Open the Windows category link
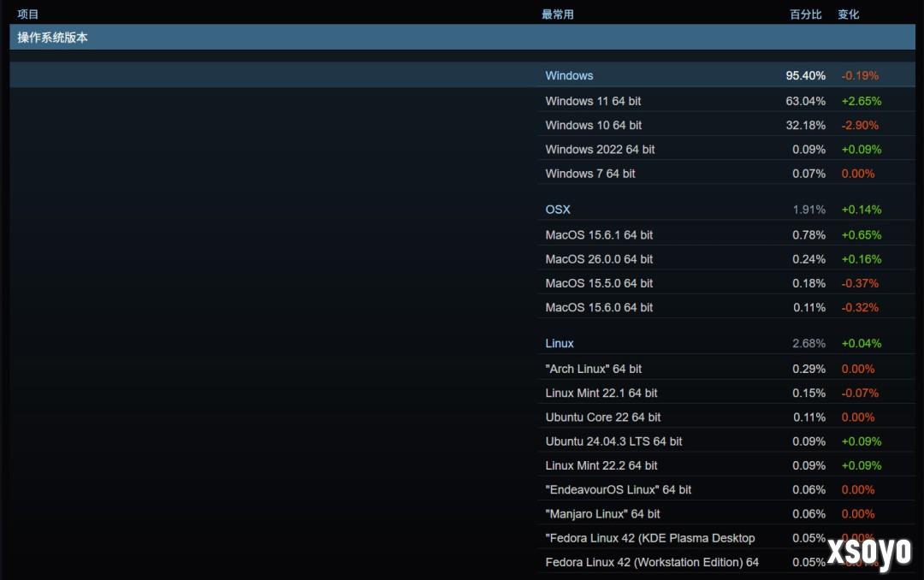This screenshot has width=924, height=580. tap(569, 76)
